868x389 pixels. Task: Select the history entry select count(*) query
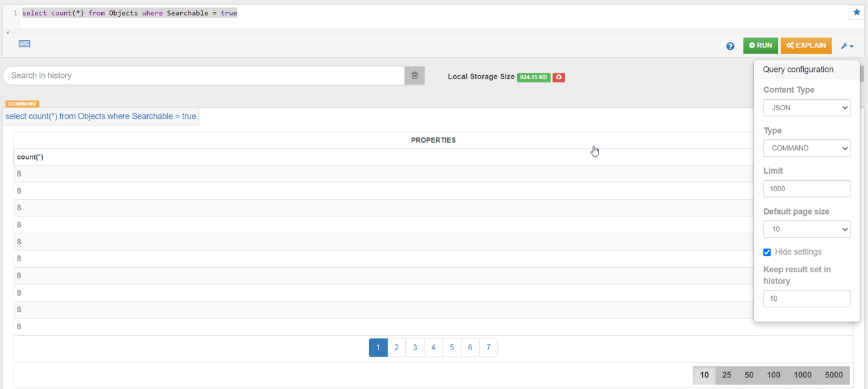click(x=100, y=116)
